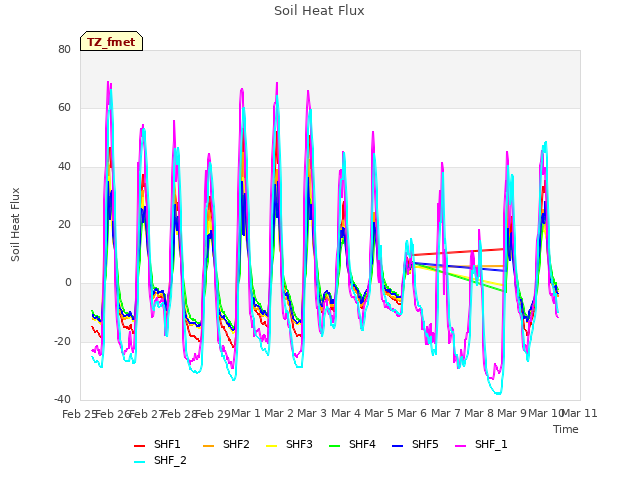Click the Mar 2 x-axis label
Screen dimensions: 640x480
click(279, 413)
